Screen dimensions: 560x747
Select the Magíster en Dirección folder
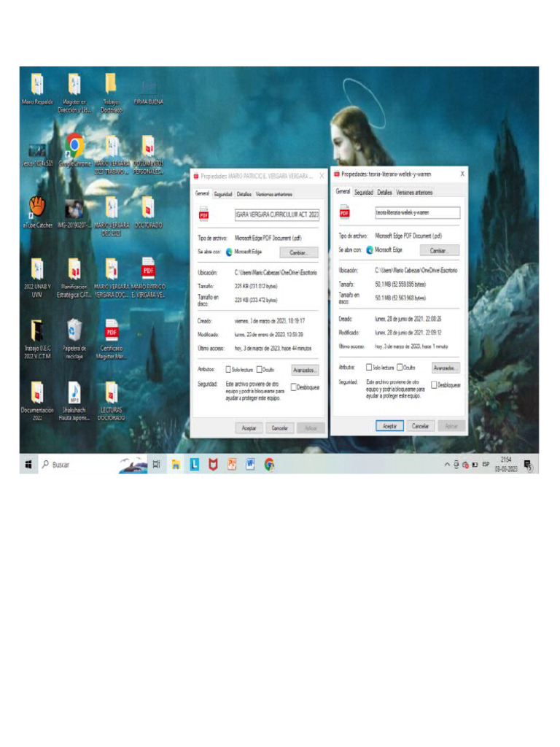point(74,93)
